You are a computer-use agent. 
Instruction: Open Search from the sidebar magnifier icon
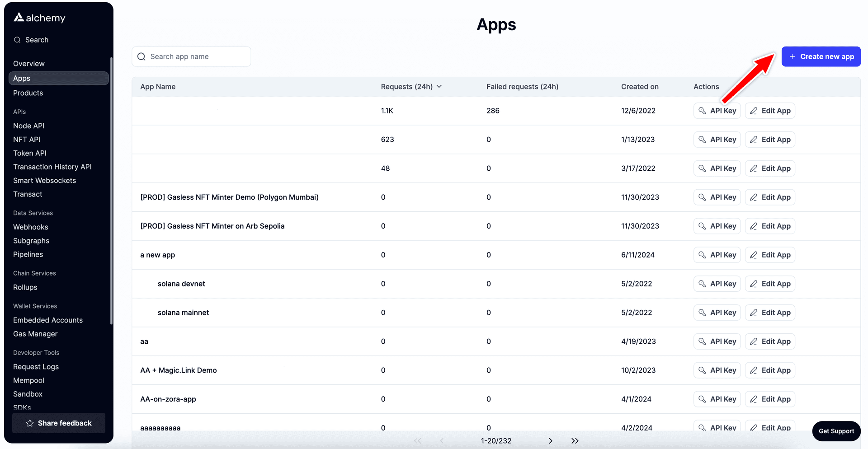pos(17,40)
